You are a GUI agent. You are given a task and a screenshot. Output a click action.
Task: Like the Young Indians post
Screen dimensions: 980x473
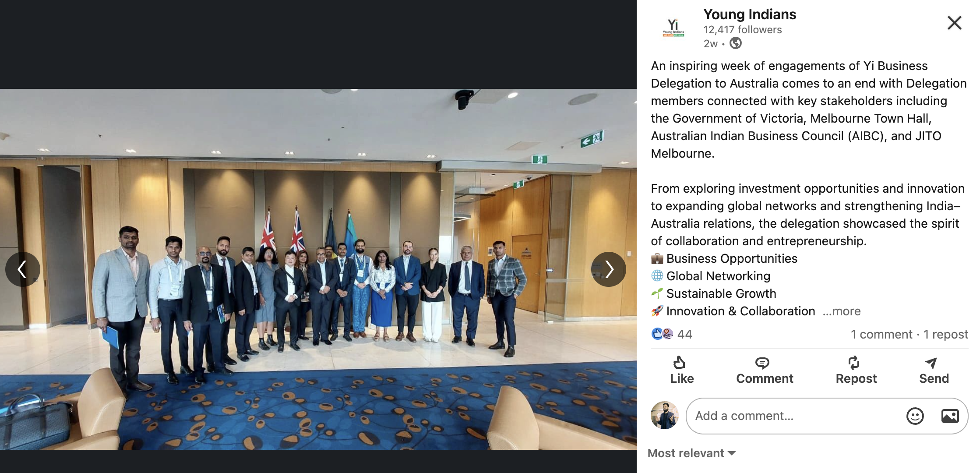682,371
